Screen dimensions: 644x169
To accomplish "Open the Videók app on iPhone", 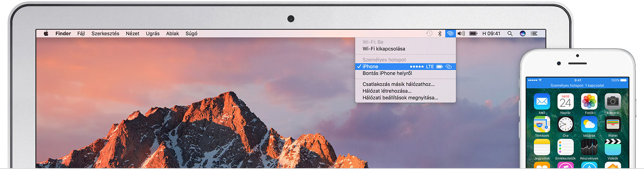I will pyautogui.click(x=613, y=147).
